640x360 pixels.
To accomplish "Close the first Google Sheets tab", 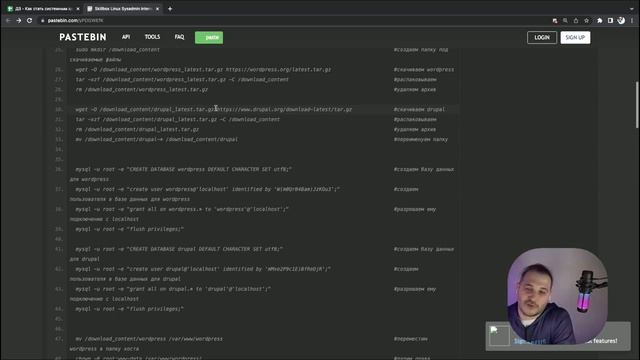I will click(x=78, y=9).
